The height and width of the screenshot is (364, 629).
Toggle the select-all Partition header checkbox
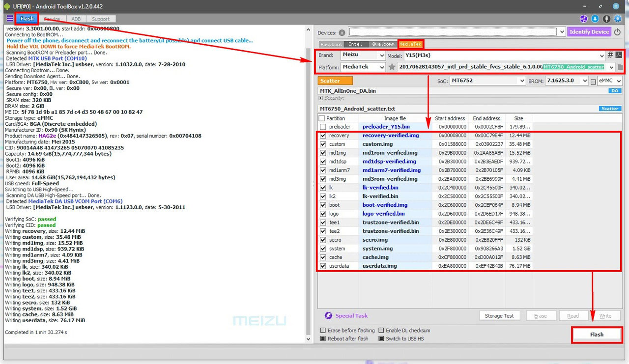[x=322, y=118]
